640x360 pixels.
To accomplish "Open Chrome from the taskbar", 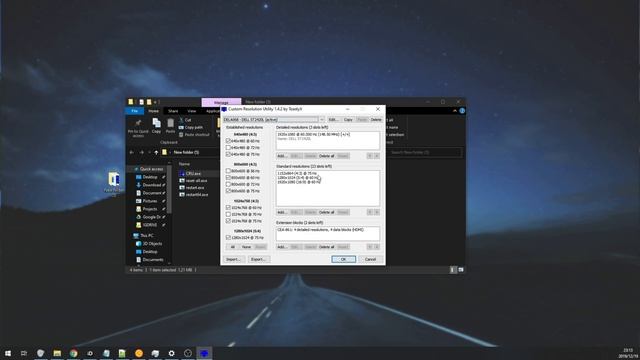I will pyautogui.click(x=73, y=353).
